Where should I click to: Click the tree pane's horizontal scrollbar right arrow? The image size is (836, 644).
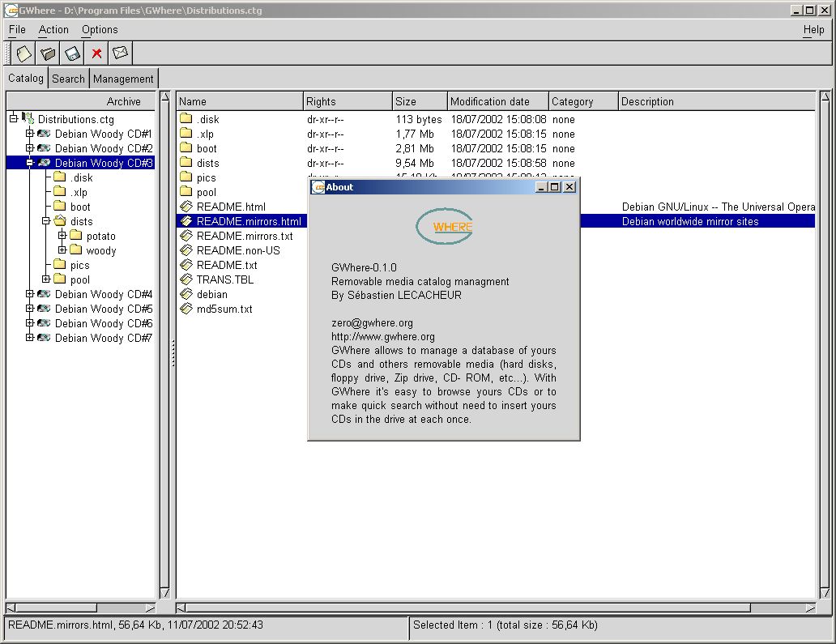tap(151, 608)
